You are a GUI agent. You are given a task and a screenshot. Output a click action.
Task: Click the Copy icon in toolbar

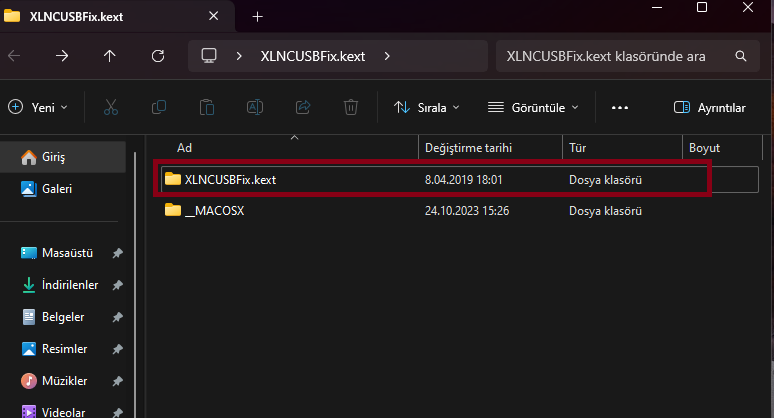click(x=158, y=107)
